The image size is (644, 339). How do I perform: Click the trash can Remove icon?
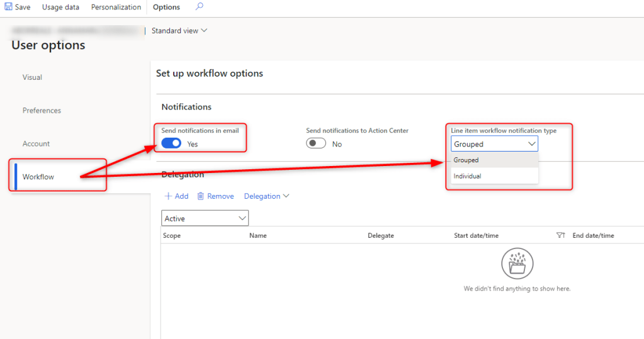click(x=201, y=196)
